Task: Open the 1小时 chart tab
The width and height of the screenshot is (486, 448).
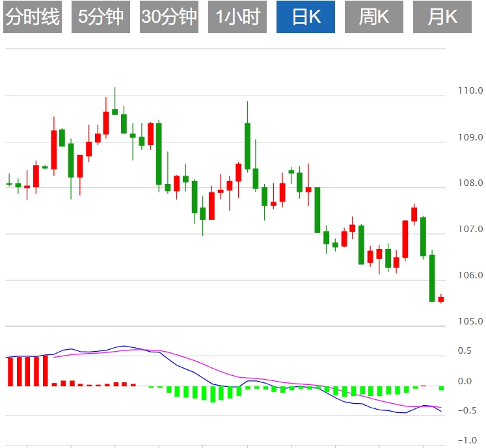Action: click(x=237, y=17)
